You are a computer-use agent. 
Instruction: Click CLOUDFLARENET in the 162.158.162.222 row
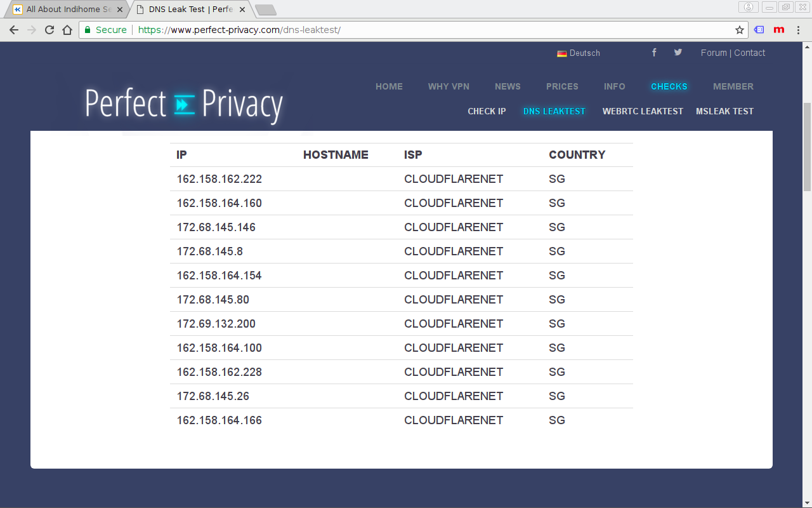pyautogui.click(x=454, y=179)
